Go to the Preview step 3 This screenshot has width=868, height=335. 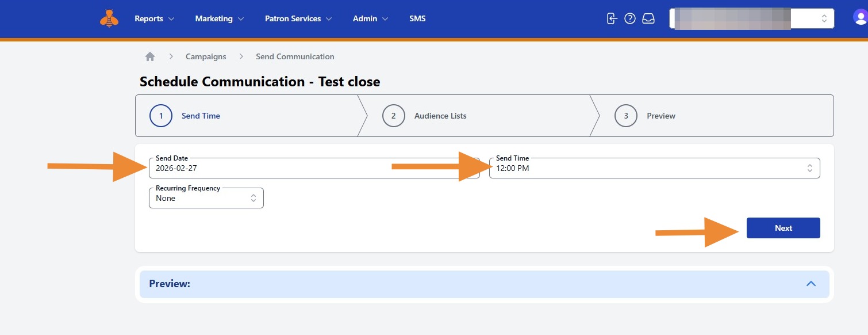click(660, 116)
